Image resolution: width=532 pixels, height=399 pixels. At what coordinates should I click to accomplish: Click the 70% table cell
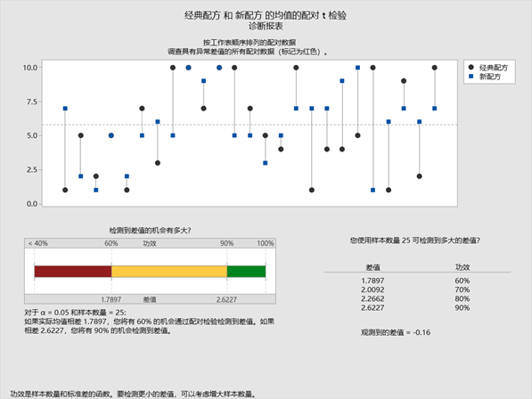[x=462, y=290]
